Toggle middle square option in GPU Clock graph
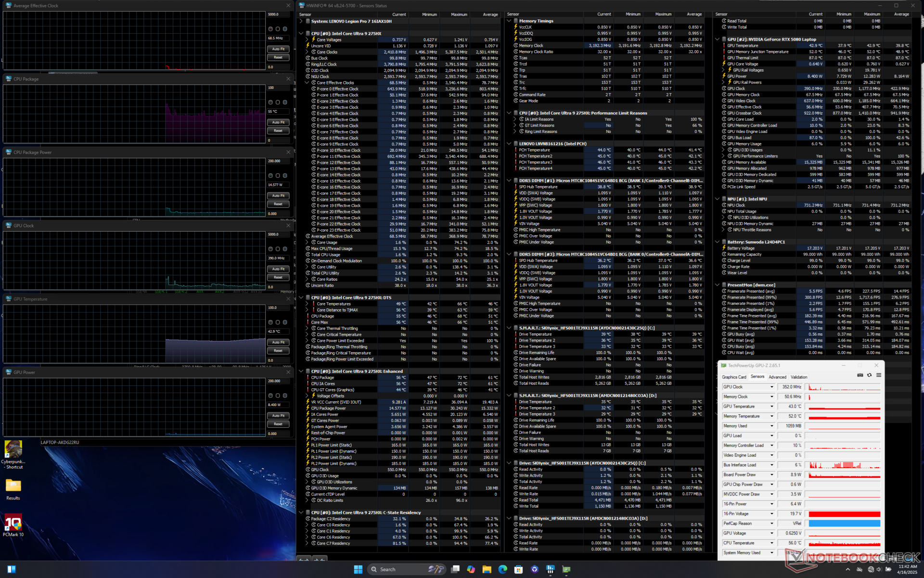Image resolution: width=924 pixels, height=578 pixels. 278,249
